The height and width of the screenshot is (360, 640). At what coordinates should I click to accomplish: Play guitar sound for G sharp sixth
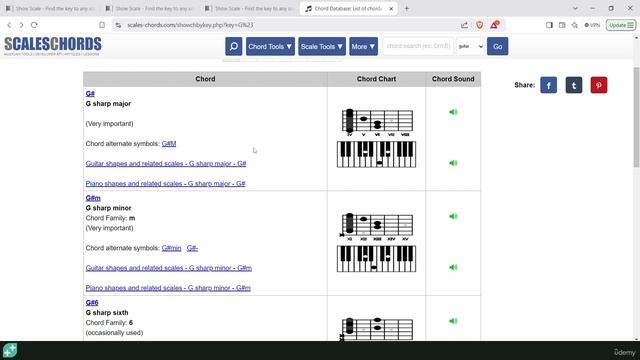pyautogui.click(x=453, y=321)
